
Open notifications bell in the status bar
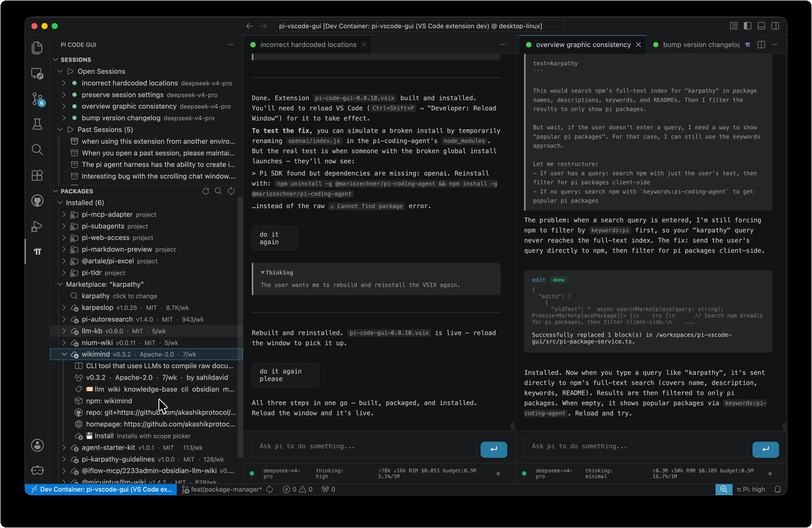(x=777, y=489)
